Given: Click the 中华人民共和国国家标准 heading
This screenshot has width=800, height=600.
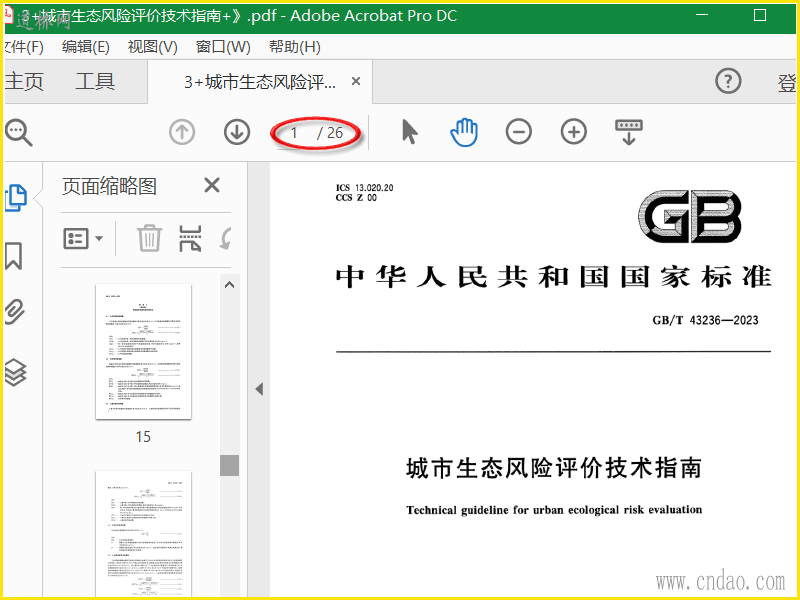Looking at the screenshot, I should pos(554,277).
